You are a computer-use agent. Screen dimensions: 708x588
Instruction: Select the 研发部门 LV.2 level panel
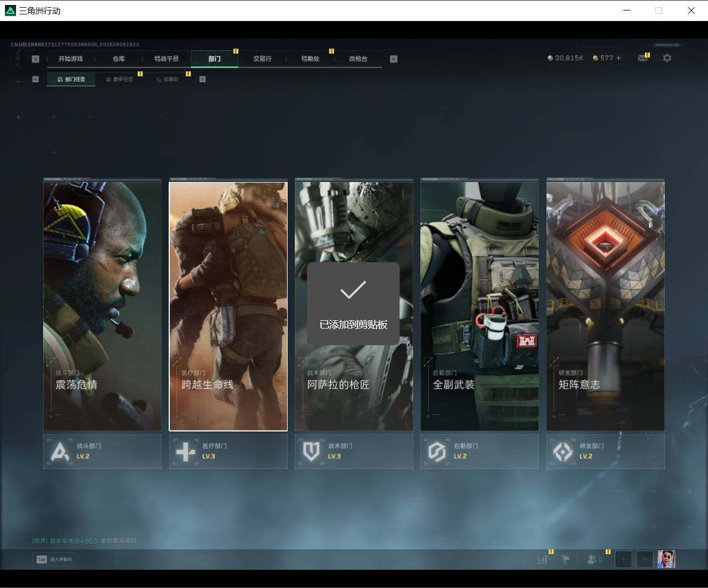coord(606,451)
